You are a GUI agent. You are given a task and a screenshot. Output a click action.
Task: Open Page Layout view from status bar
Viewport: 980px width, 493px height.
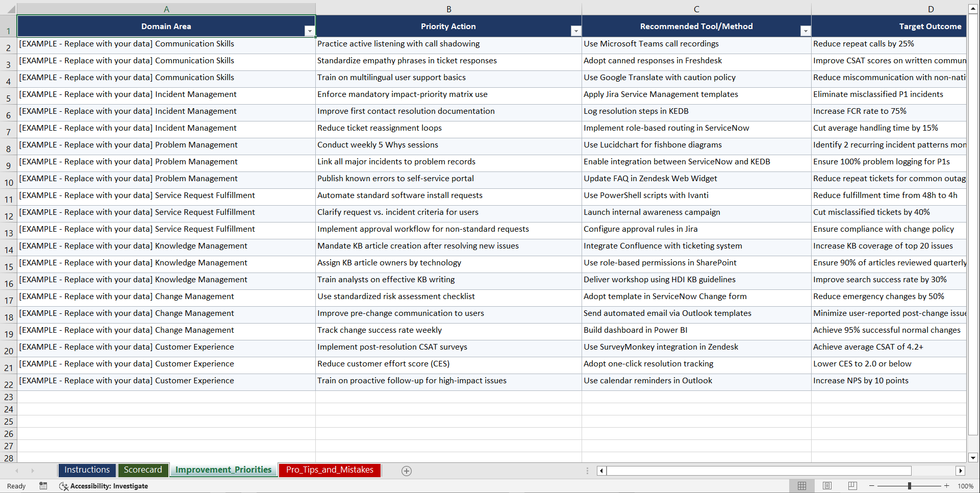click(827, 486)
